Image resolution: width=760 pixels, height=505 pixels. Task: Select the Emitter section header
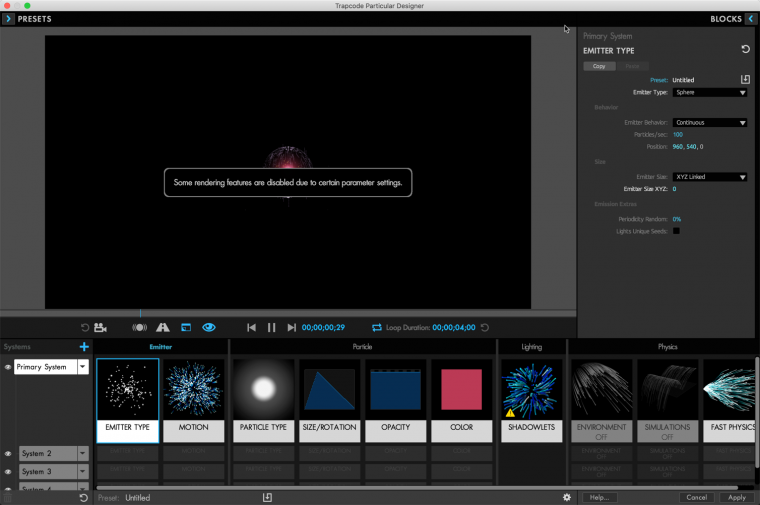(x=160, y=347)
